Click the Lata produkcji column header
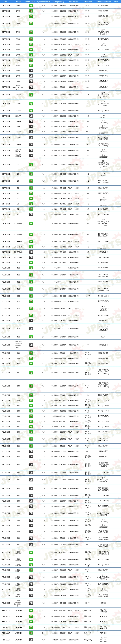 coord(59,2)
